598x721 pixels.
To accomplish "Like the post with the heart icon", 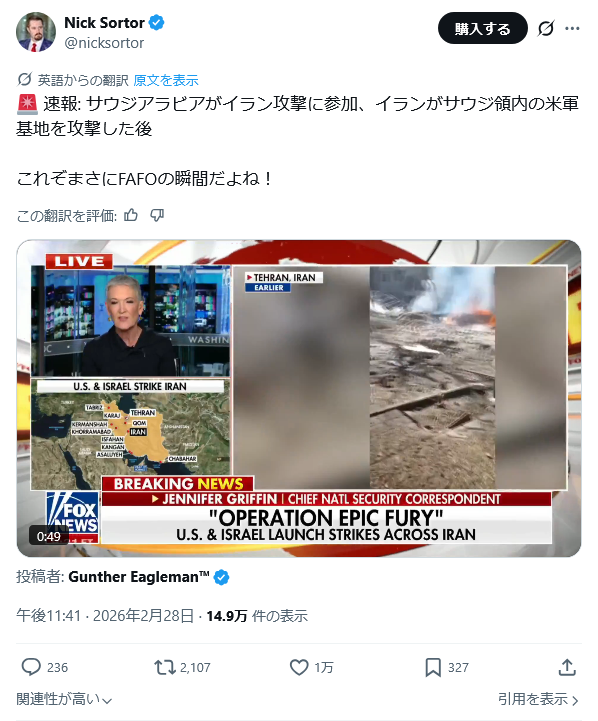I will tap(299, 667).
